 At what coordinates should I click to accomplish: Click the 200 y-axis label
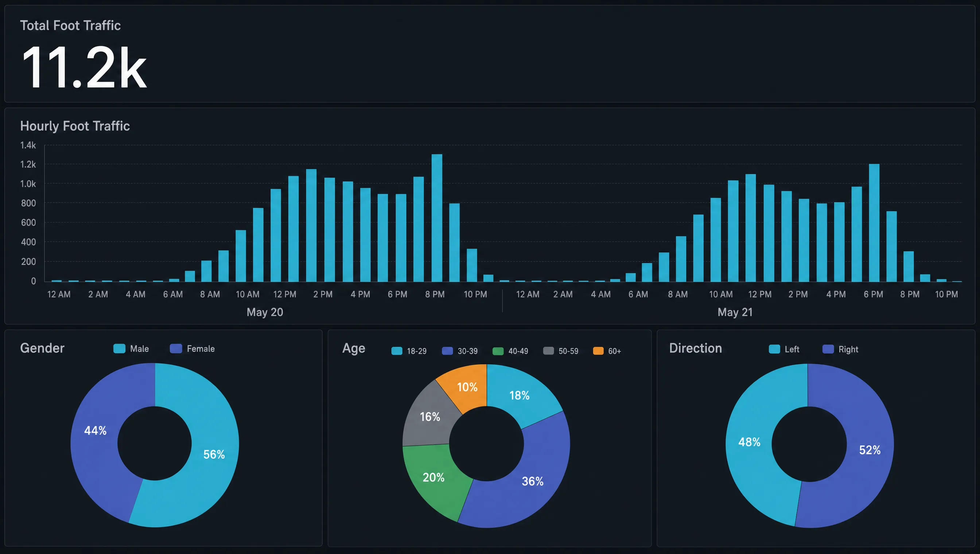[28, 262]
